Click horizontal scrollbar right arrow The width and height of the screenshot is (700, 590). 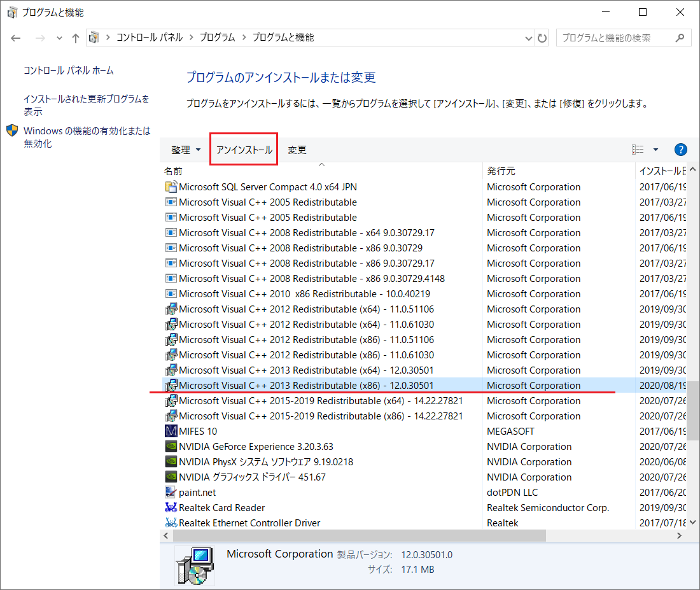[679, 535]
